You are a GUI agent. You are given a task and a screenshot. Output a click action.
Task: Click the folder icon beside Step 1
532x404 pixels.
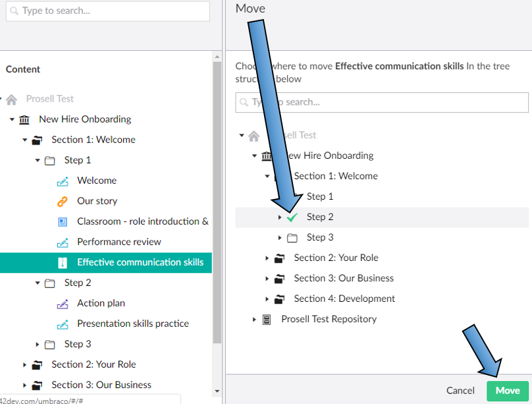pos(51,159)
